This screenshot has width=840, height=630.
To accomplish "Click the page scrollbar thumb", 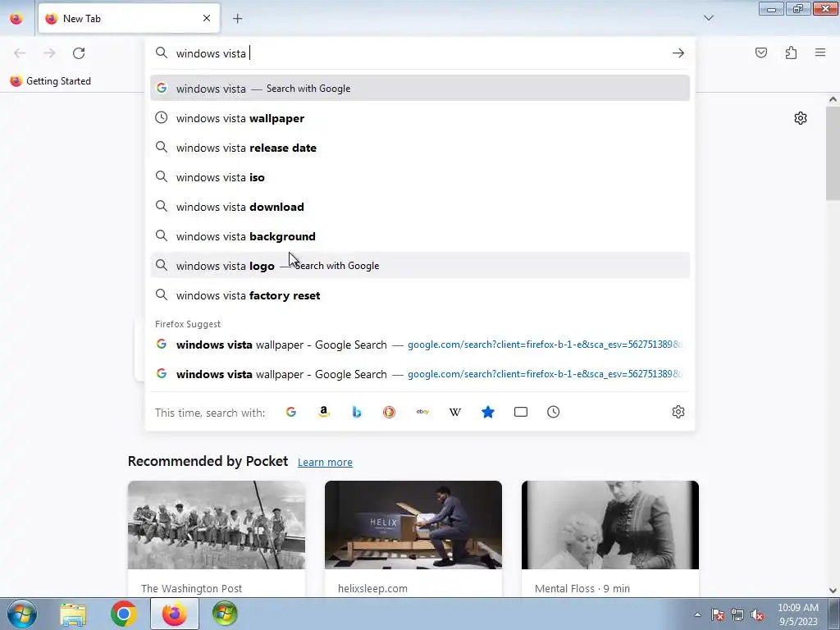I will pyautogui.click(x=833, y=153).
